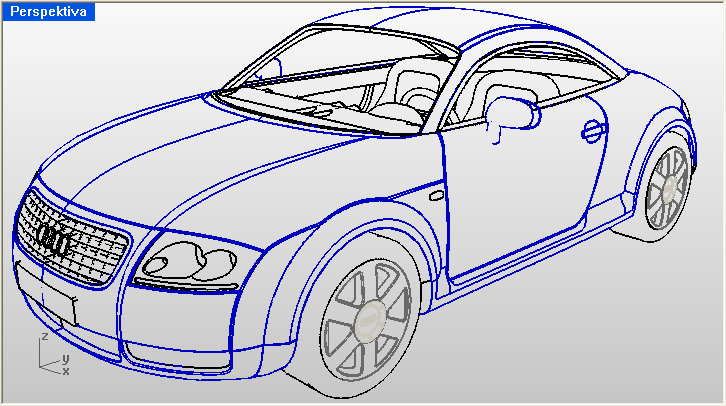Click the Perspektiva viewport title label

tap(48, 12)
